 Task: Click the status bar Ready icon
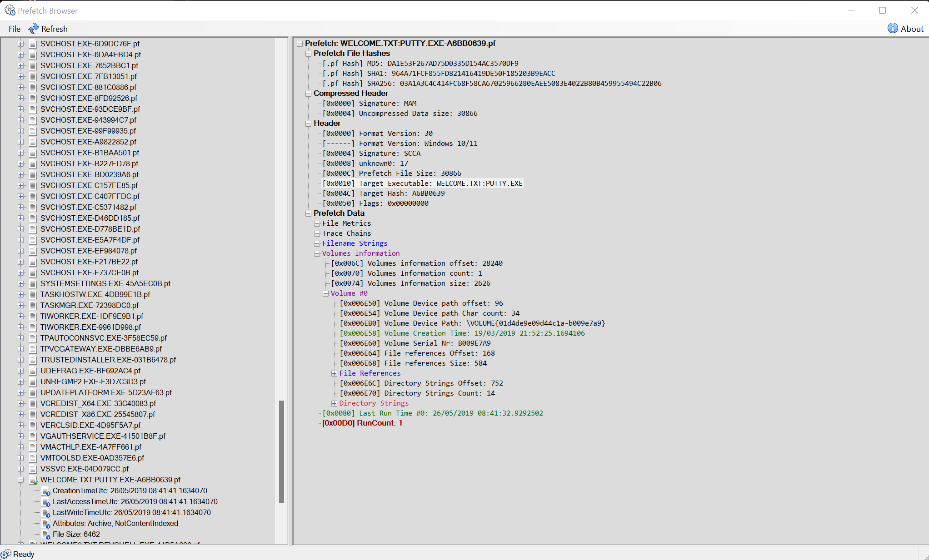coord(6,554)
